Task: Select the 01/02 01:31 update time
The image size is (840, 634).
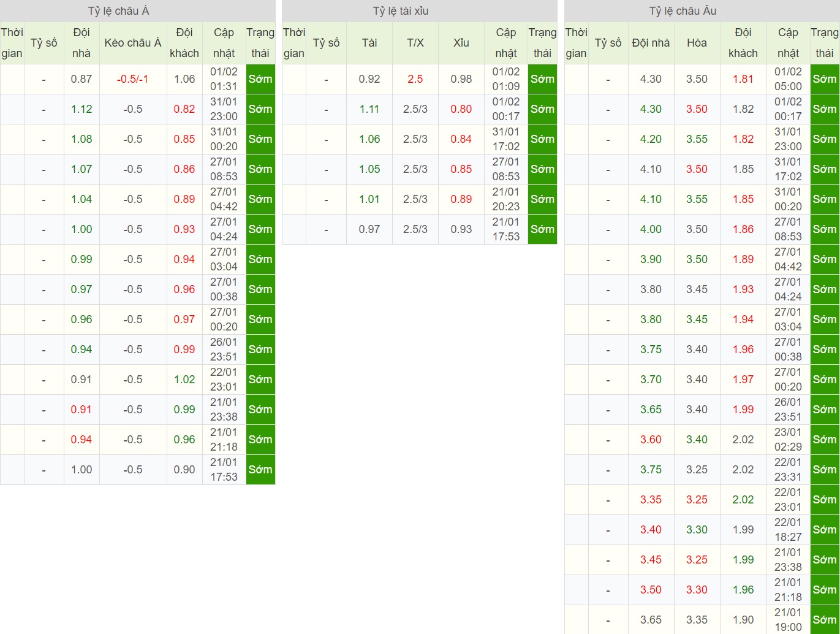Action: [x=224, y=79]
